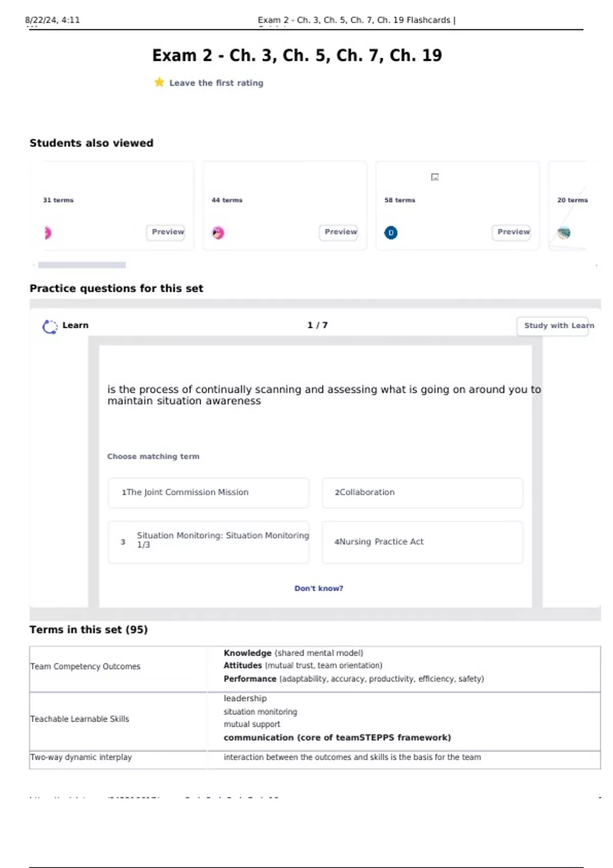Click the avatar on the 44 terms card
The width and height of the screenshot is (613, 868).
click(218, 233)
